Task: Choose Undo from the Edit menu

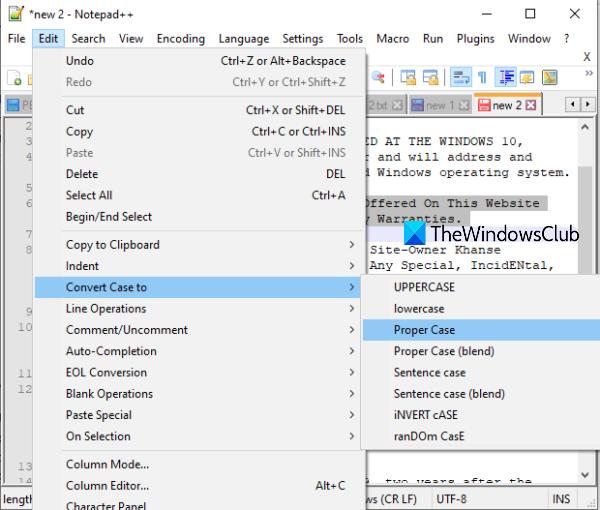Action: click(x=197, y=61)
